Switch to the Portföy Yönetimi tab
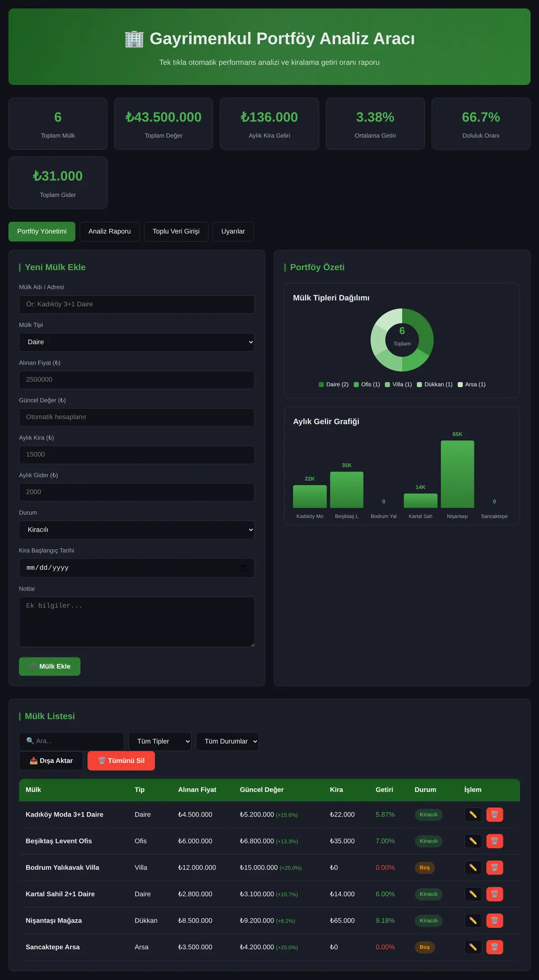 coord(42,231)
